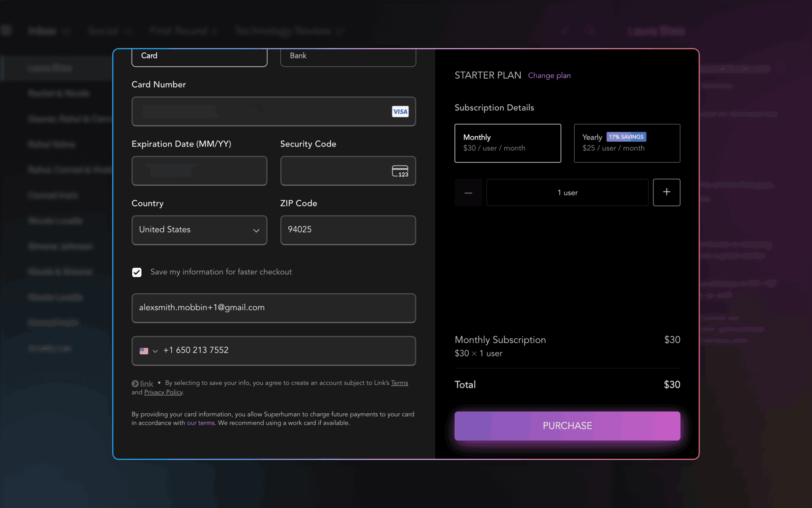Decrease user count with minus button
This screenshot has height=508, width=812.
pos(468,193)
